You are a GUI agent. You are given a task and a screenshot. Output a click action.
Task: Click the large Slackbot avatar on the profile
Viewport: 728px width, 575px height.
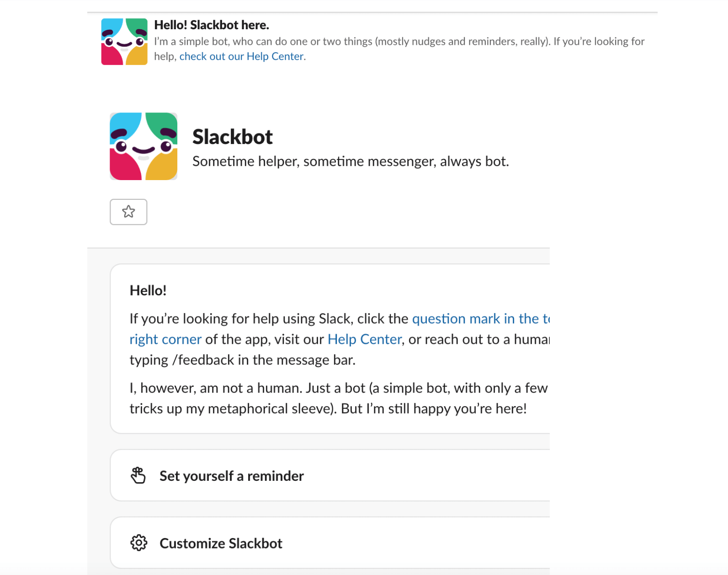pos(143,146)
